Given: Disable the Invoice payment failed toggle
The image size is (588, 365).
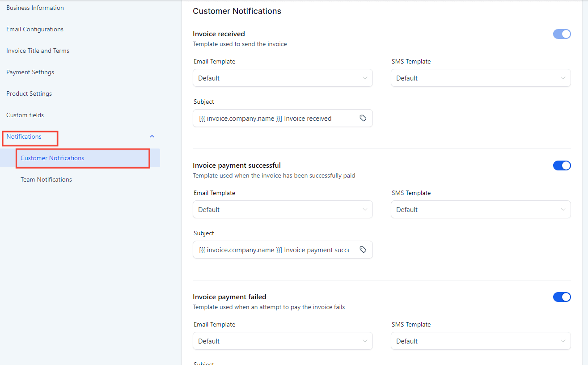Looking at the screenshot, I should pos(562,297).
